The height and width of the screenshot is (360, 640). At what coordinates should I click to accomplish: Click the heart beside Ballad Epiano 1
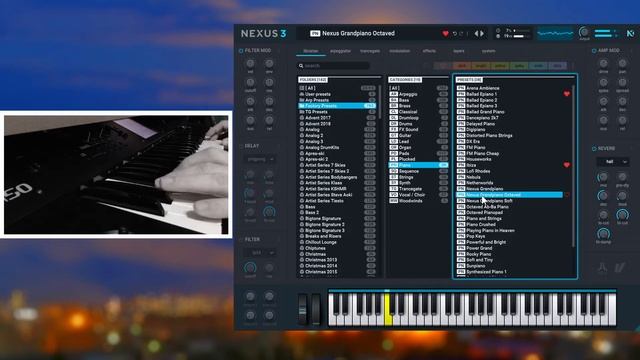[567, 94]
